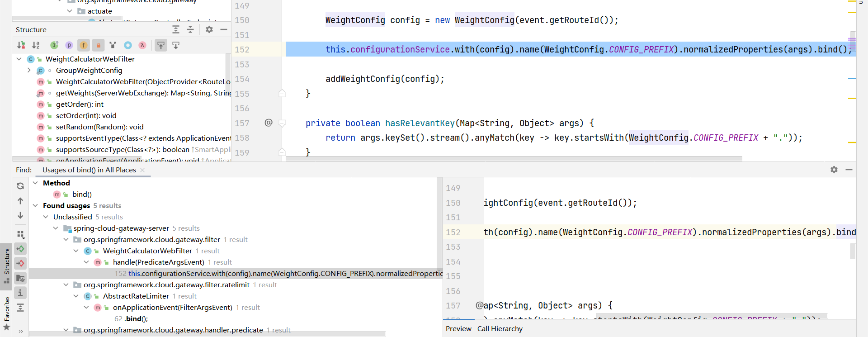Image resolution: width=868 pixels, height=337 pixels.
Task: Expand GroupWeightConfig in Structure tree
Action: pyautogui.click(x=29, y=70)
